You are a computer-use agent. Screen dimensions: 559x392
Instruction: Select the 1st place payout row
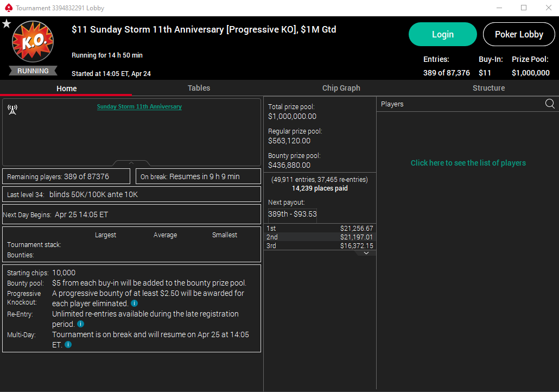click(320, 228)
